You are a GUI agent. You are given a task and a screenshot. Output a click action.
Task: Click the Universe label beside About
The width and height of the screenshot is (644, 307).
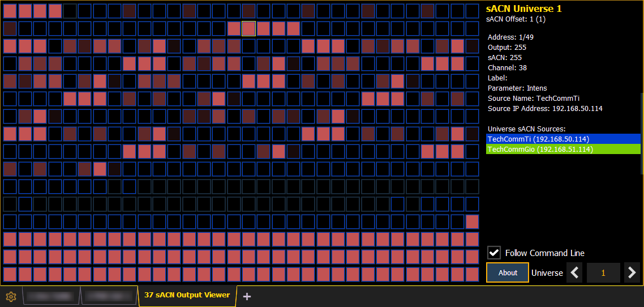(x=547, y=273)
